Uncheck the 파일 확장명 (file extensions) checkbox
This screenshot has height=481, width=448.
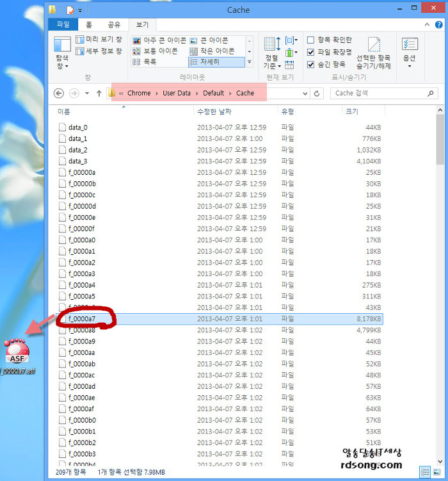310,52
